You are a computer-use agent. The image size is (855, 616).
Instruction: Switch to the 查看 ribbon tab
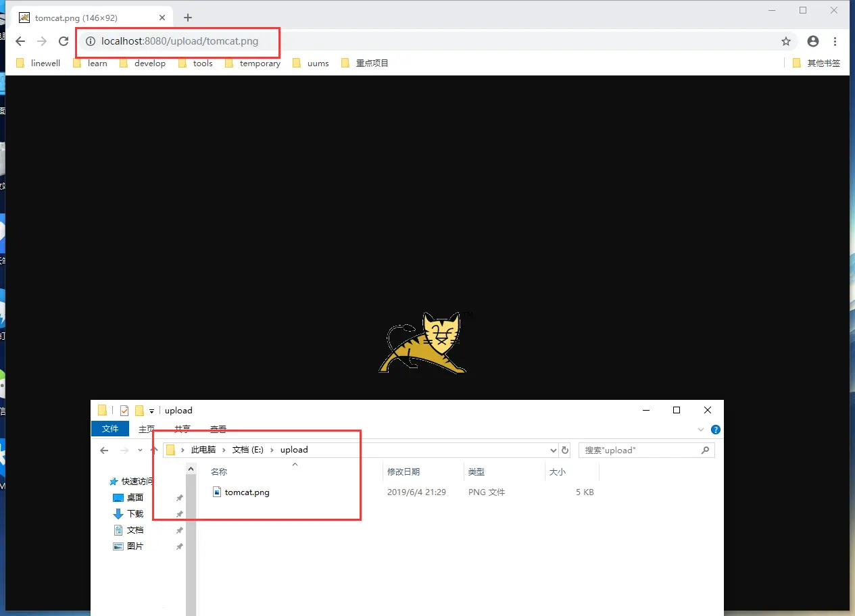[x=218, y=429]
